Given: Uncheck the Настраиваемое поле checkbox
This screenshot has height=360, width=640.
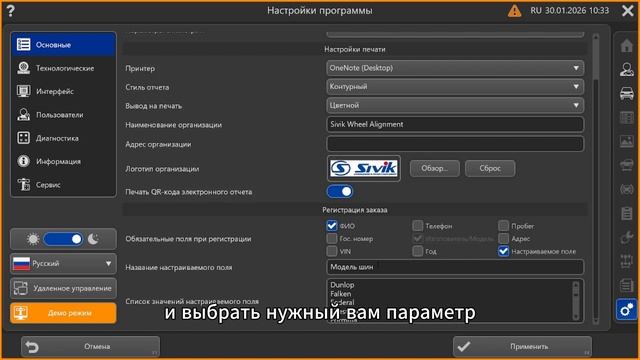Looking at the screenshot, I should (x=503, y=251).
